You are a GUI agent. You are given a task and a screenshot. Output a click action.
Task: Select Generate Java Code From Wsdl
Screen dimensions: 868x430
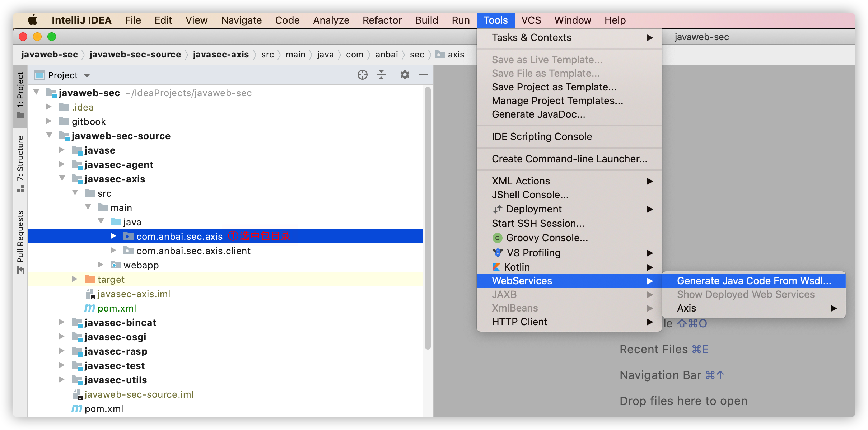tap(754, 281)
